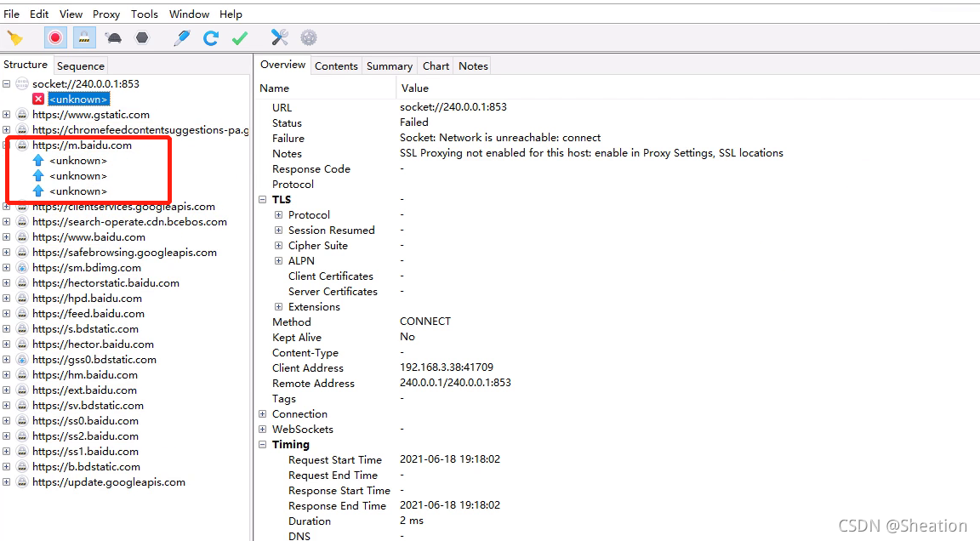Toggle the red Record button

tap(55, 38)
